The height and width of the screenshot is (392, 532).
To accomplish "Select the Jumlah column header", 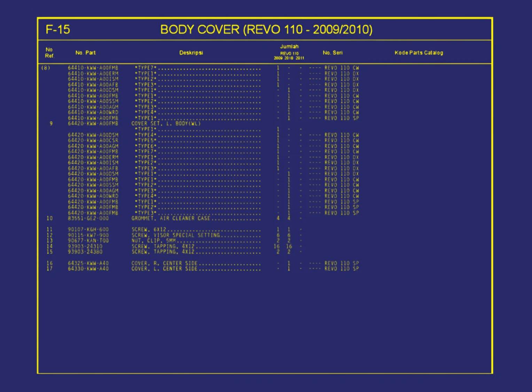I will pyautogui.click(x=289, y=46).
